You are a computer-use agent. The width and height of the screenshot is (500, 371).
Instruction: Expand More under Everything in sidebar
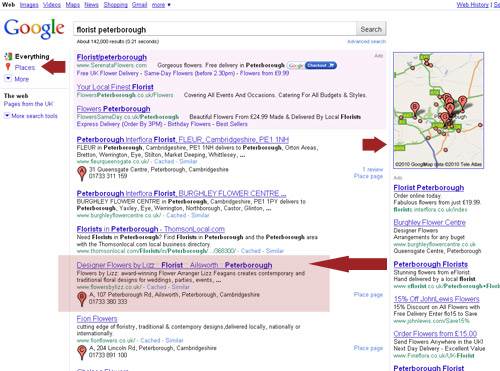tap(17, 79)
